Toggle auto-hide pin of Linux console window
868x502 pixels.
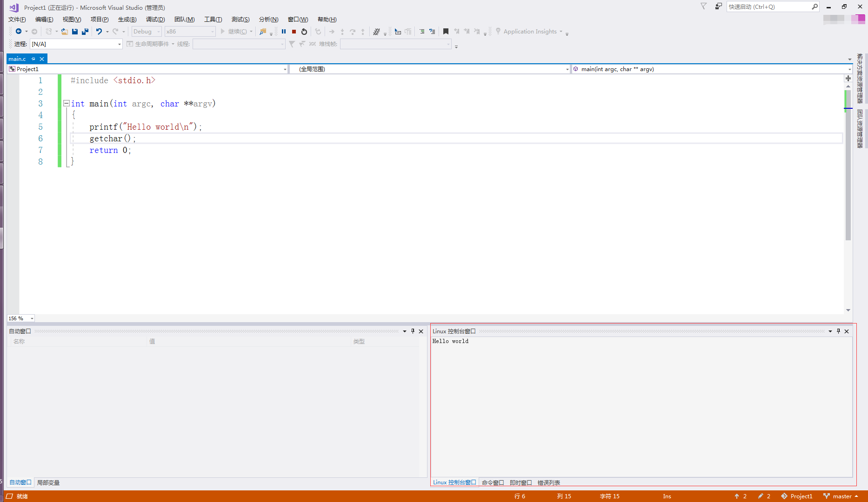click(838, 331)
